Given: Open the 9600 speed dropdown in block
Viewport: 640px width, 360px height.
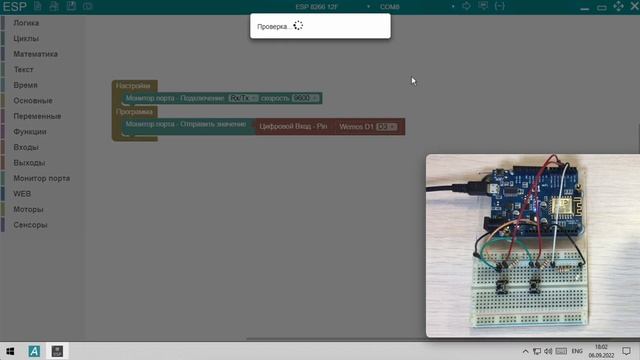Looking at the screenshot, I should (x=305, y=98).
